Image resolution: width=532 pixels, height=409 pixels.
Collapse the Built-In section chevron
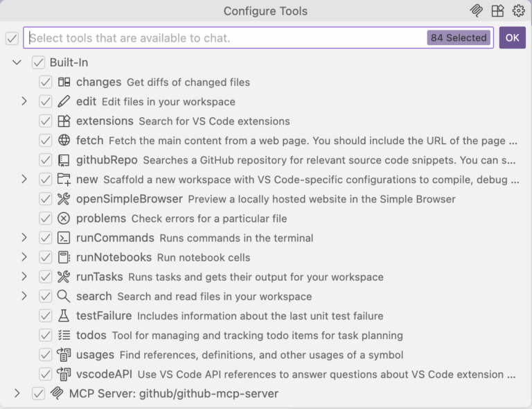(x=17, y=62)
